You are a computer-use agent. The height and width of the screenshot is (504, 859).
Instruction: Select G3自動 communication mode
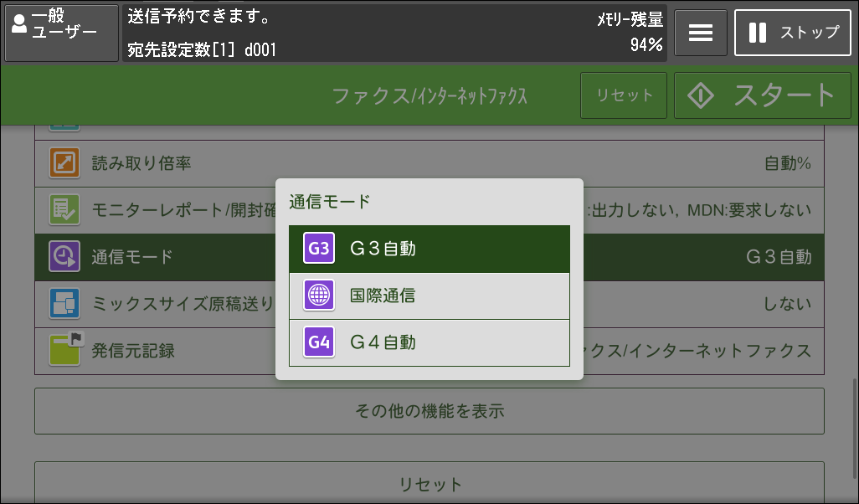point(429,249)
